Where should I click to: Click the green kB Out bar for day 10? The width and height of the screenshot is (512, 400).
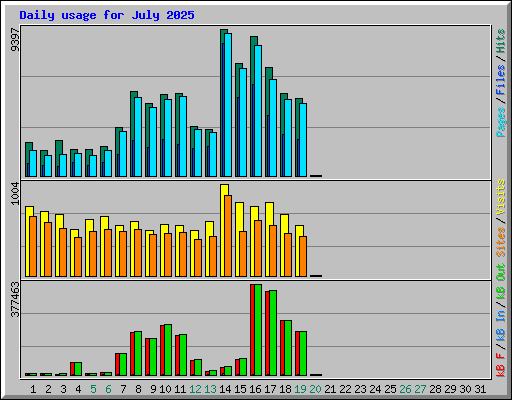pos(168,350)
